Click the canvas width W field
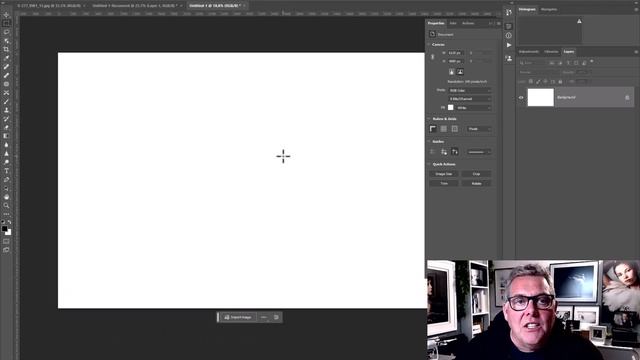 [x=455, y=53]
